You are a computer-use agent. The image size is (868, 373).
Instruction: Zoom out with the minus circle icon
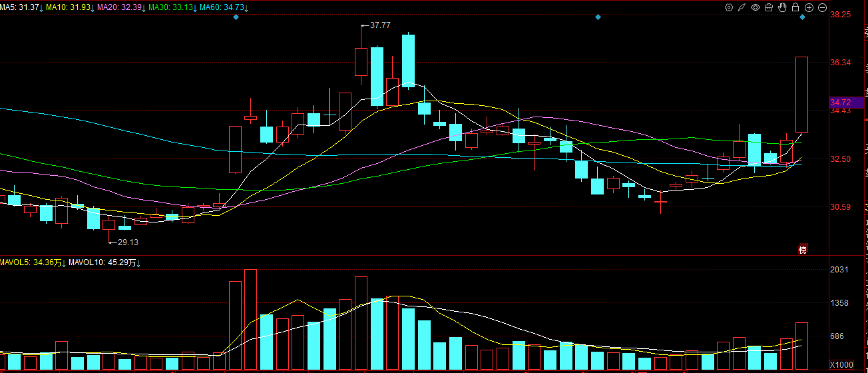[822, 7]
